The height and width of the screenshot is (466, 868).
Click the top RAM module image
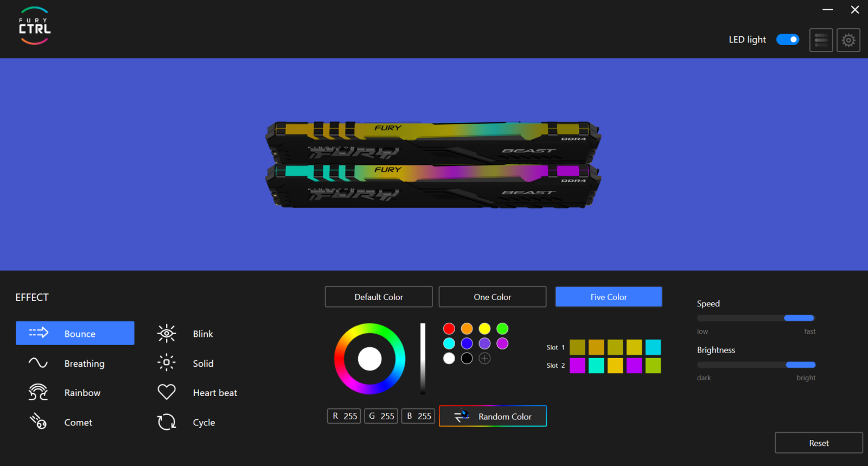point(433,142)
